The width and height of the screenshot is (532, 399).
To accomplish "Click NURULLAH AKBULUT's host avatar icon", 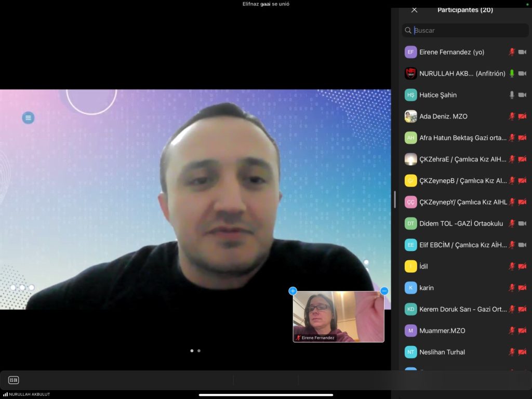I will pos(411,73).
